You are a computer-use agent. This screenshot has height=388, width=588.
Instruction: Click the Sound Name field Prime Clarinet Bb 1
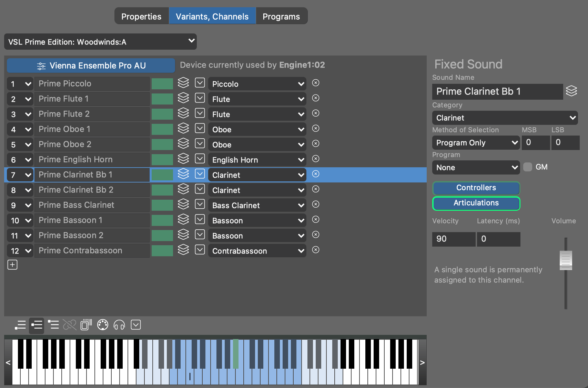pos(497,91)
